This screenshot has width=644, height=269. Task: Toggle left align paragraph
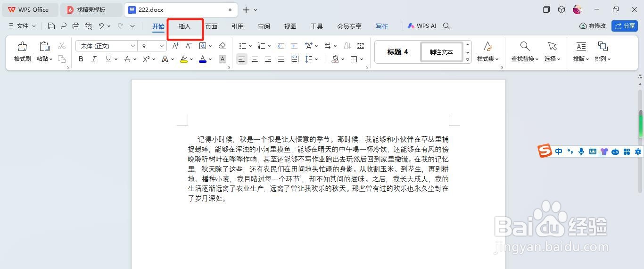point(241,59)
